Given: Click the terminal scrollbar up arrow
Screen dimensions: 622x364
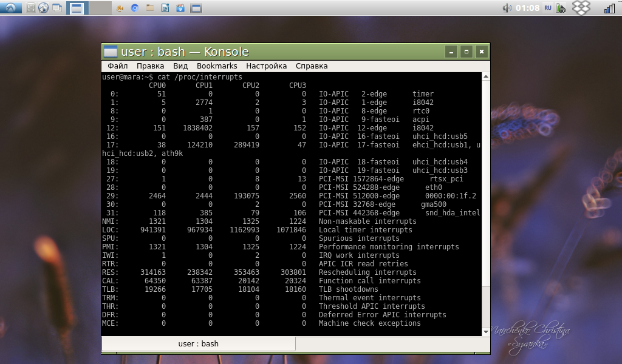Looking at the screenshot, I should (x=486, y=76).
